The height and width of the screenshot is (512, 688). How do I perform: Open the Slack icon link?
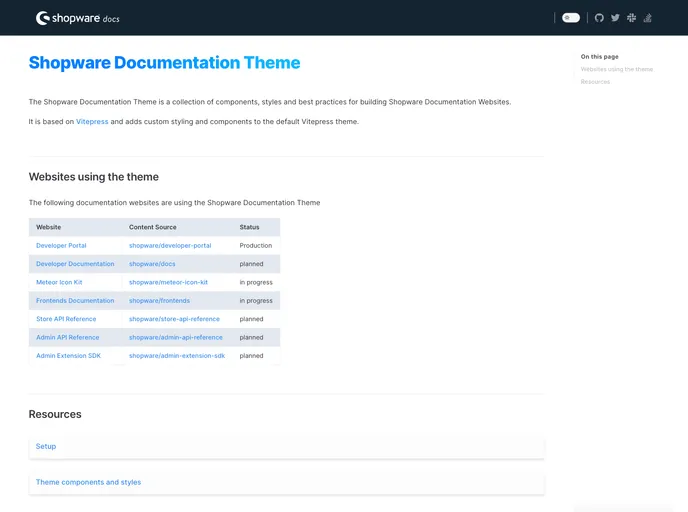(631, 18)
